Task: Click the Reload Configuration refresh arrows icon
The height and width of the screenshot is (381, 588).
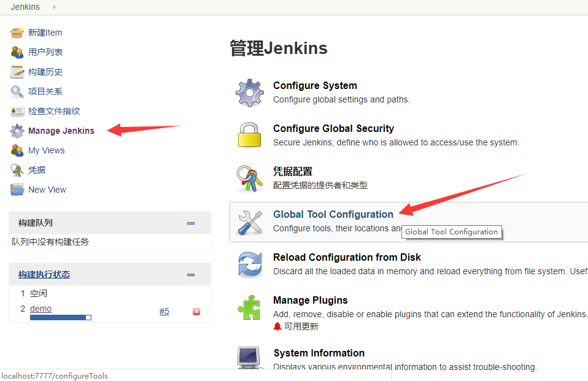Action: [250, 265]
